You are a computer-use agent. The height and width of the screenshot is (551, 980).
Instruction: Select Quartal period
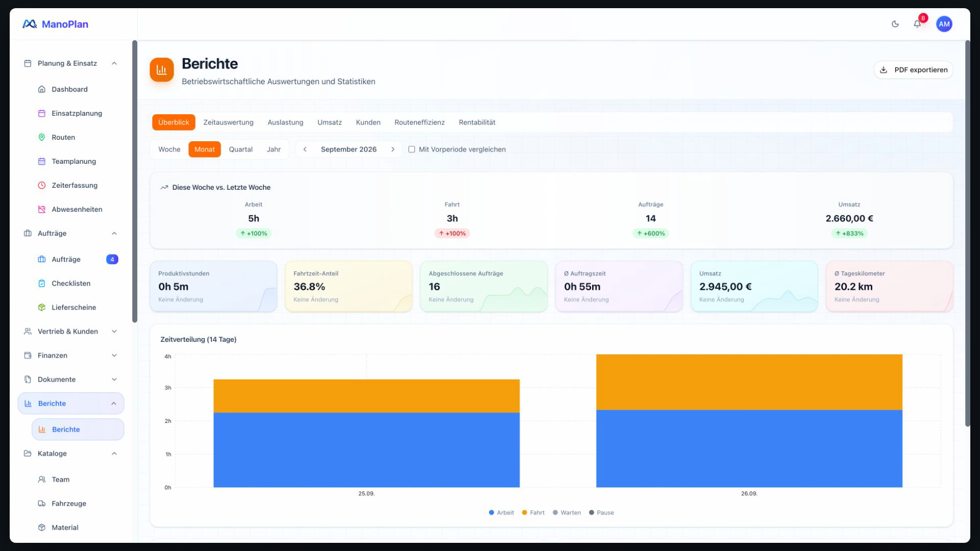(x=240, y=149)
